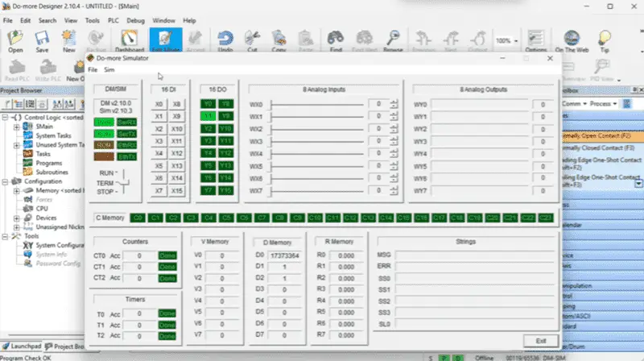The width and height of the screenshot is (644, 361).
Task: Toggle C Memory bit C0
Action: [138, 218]
